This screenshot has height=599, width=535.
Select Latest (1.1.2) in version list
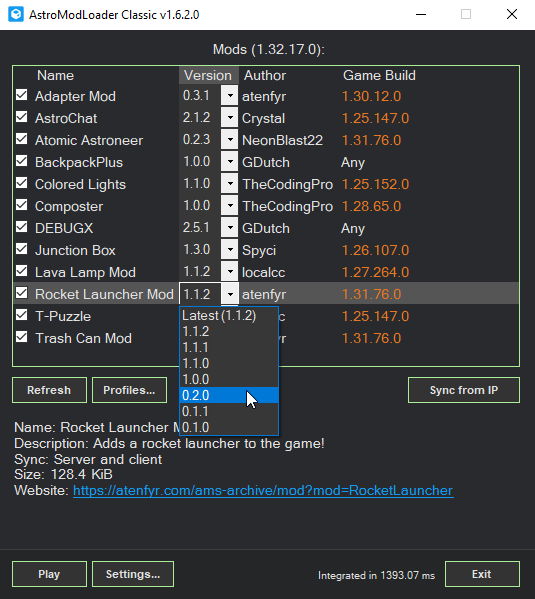pos(229,316)
